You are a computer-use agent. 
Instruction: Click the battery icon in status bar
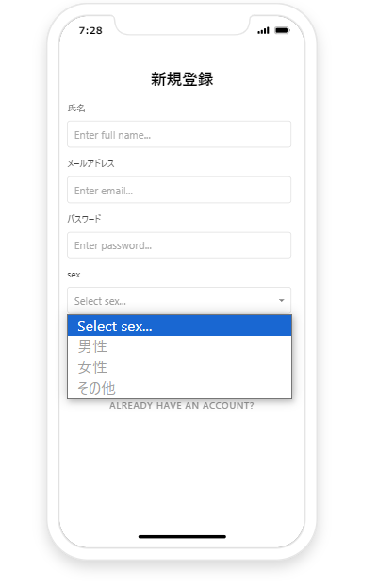[282, 30]
